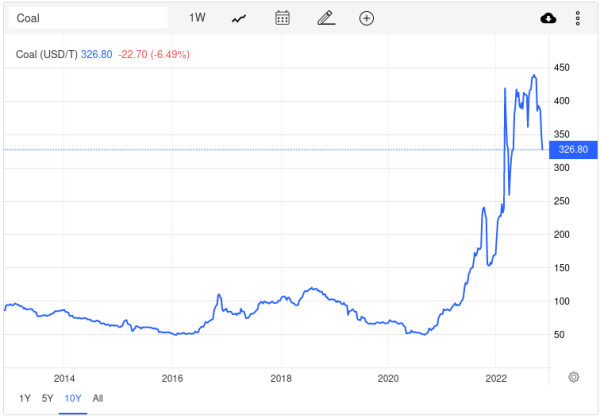Click the plus icon to add comparison
This screenshot has width=600, height=416.
coord(367,18)
